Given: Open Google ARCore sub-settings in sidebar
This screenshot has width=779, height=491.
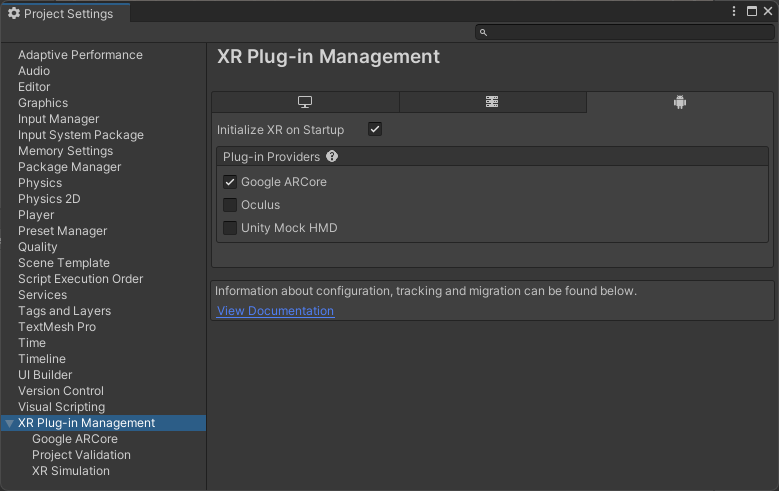Looking at the screenshot, I should tap(75, 439).
